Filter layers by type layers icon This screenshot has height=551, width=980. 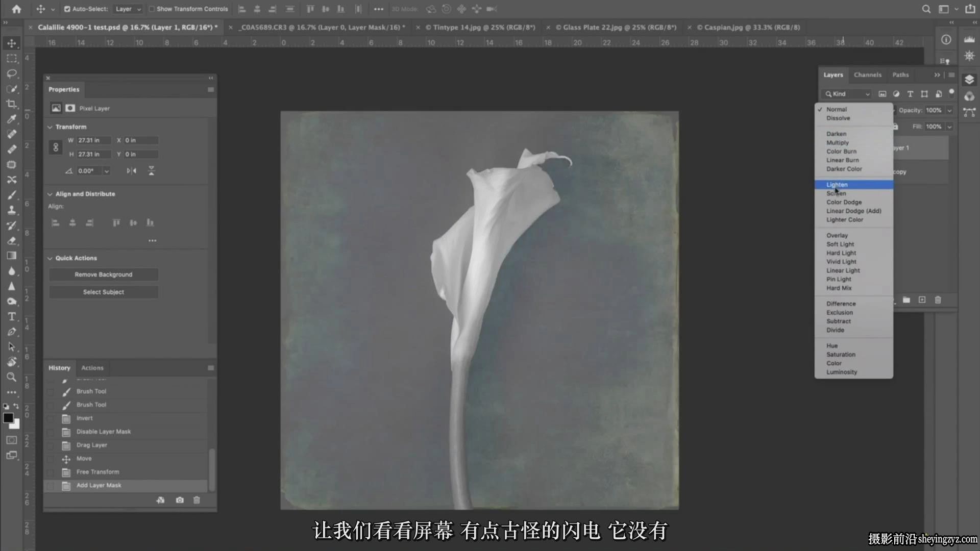pyautogui.click(x=910, y=94)
